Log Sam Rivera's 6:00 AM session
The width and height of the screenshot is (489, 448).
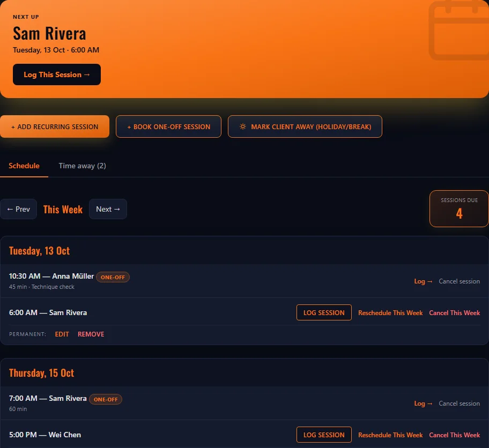click(x=324, y=313)
